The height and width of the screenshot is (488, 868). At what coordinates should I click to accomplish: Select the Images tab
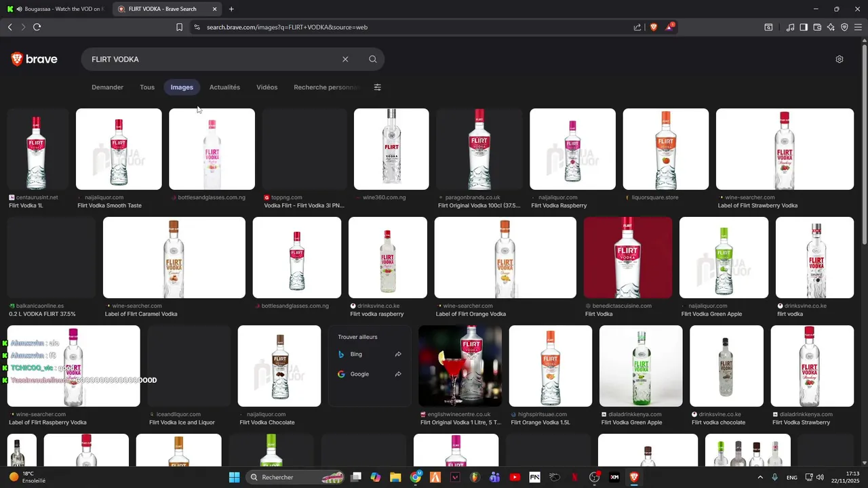[182, 87]
